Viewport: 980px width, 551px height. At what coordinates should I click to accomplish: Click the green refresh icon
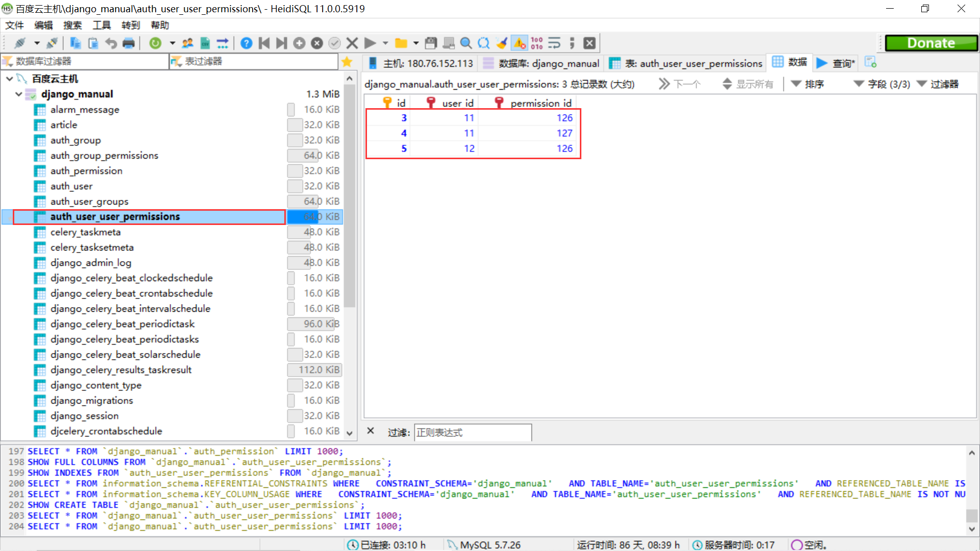[155, 43]
